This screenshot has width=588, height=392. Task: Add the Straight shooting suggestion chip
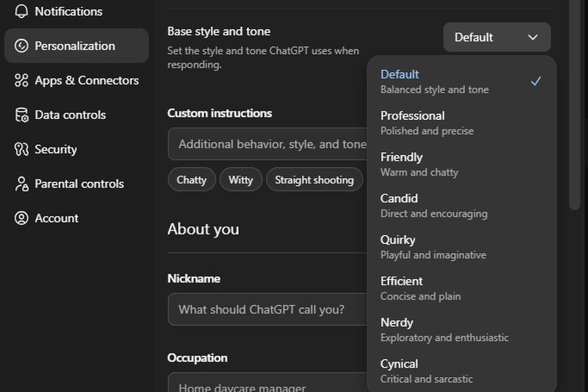pyautogui.click(x=314, y=180)
